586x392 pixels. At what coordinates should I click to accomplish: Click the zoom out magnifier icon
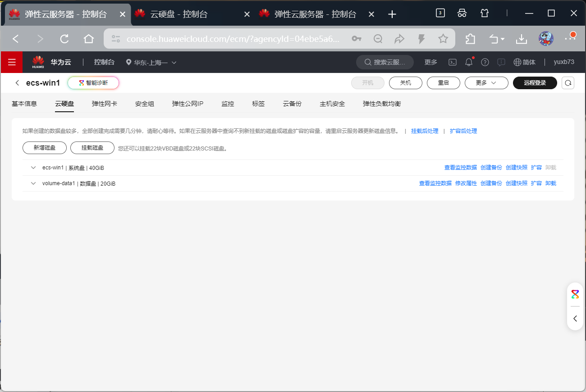(x=378, y=39)
